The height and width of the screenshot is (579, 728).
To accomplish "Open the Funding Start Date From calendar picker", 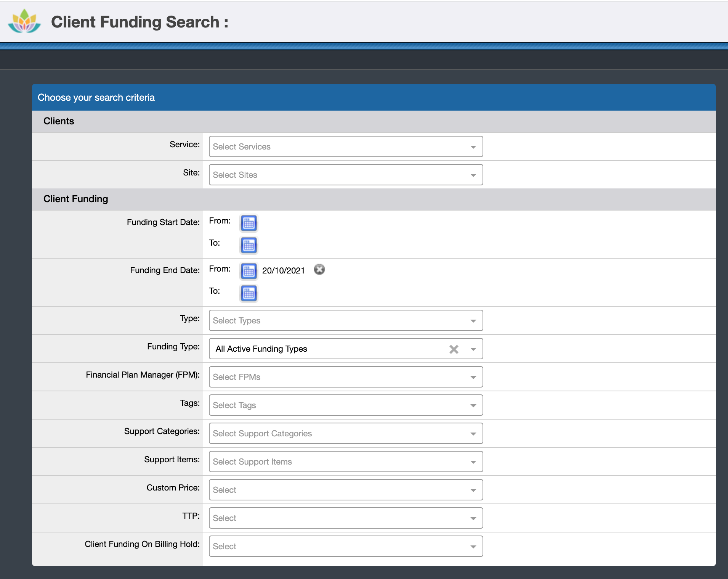I will 248,223.
